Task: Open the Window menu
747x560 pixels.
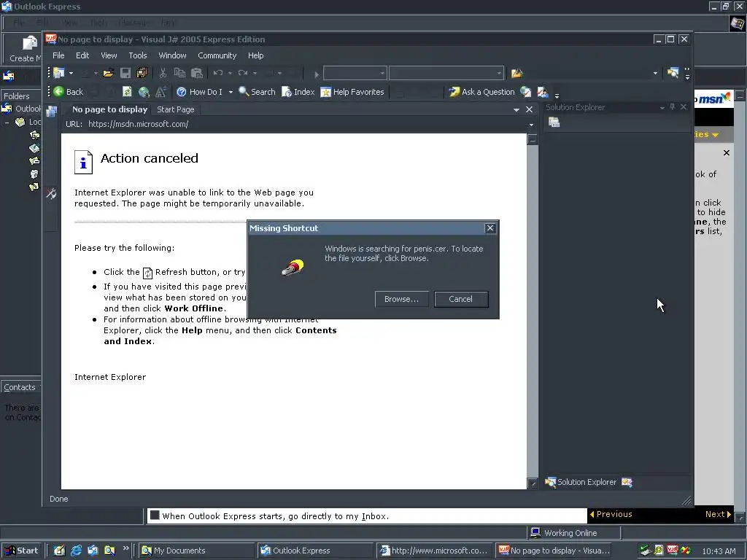Action: (x=172, y=55)
